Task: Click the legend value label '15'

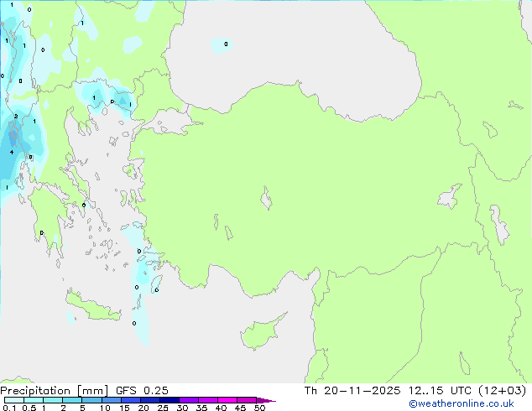Action: (x=124, y=408)
